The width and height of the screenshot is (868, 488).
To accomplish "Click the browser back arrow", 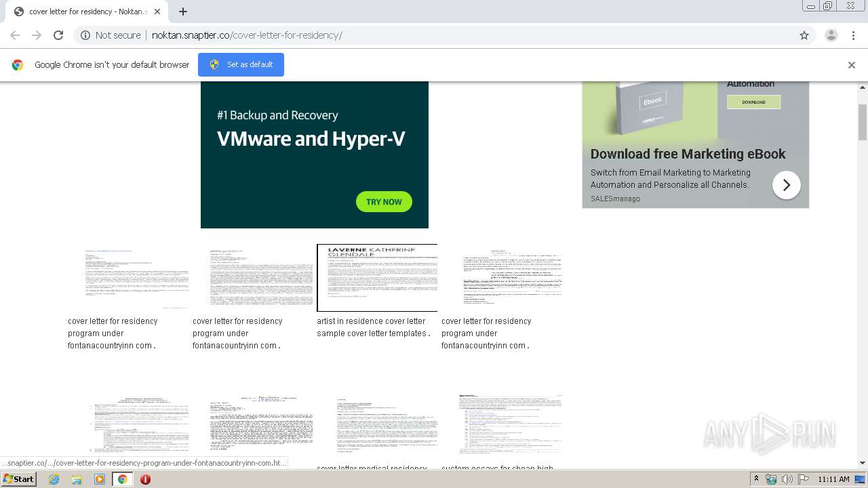I will click(x=15, y=35).
